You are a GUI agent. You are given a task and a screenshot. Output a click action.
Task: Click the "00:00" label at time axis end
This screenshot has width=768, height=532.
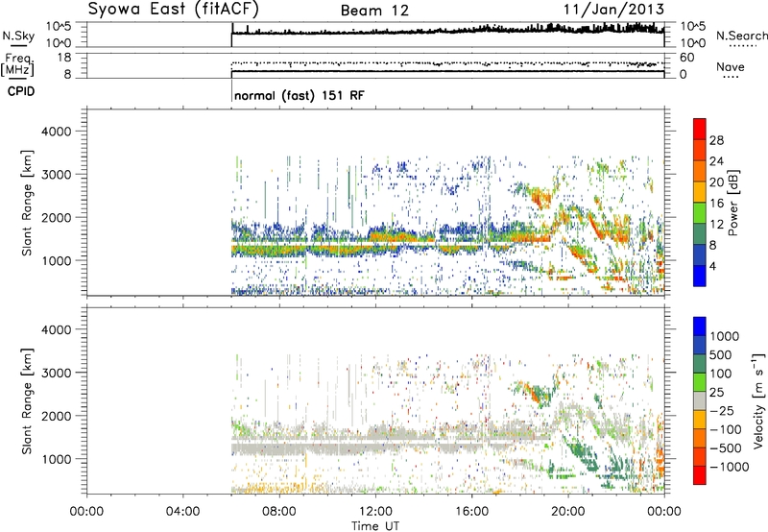click(663, 512)
